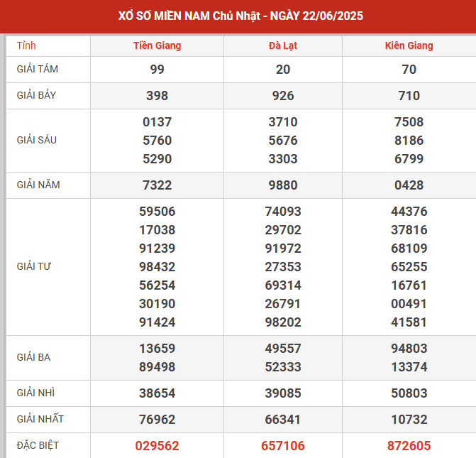Click Đà Lạt number 26791
The image size is (476, 458).
coord(283,304)
